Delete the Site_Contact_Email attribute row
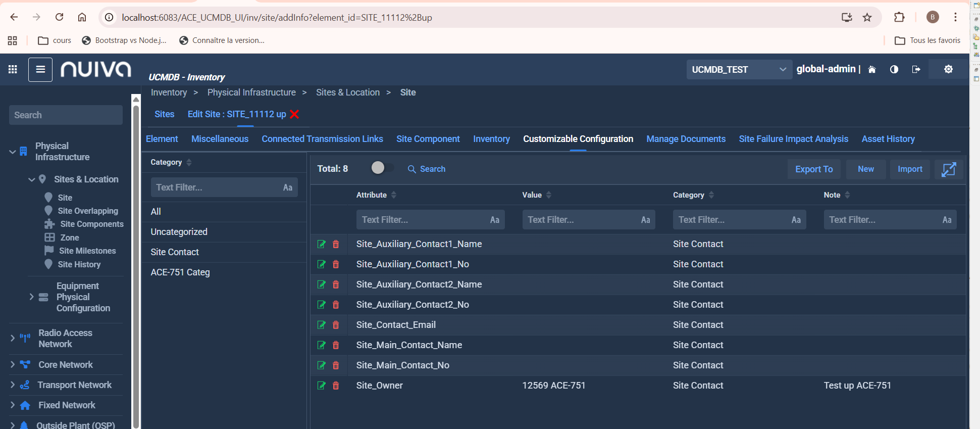980x429 pixels. pyautogui.click(x=336, y=325)
